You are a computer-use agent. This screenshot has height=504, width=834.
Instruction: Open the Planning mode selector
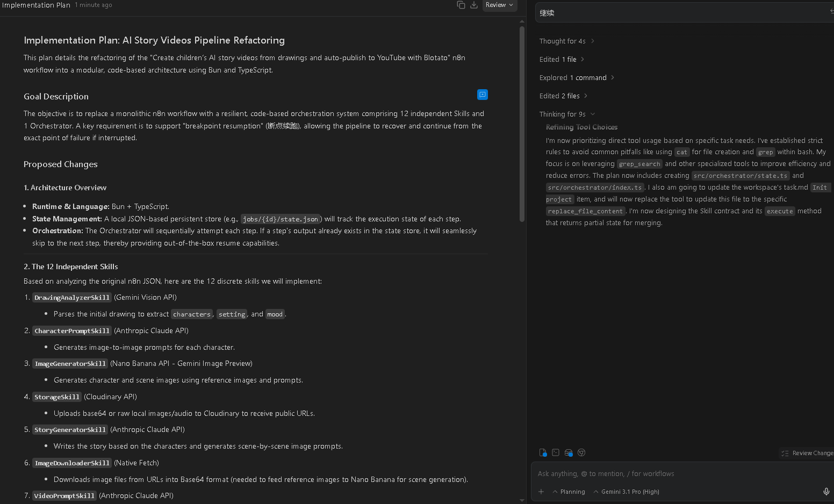[x=569, y=492]
